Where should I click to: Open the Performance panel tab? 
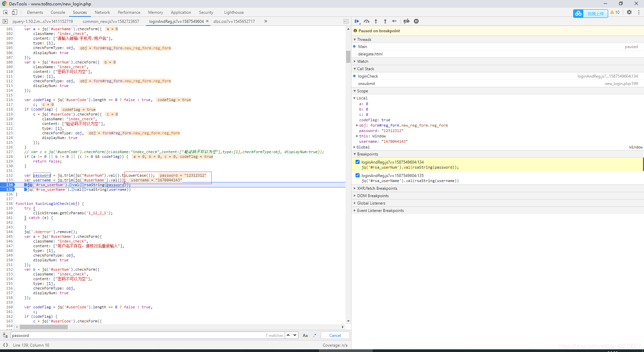coord(129,12)
